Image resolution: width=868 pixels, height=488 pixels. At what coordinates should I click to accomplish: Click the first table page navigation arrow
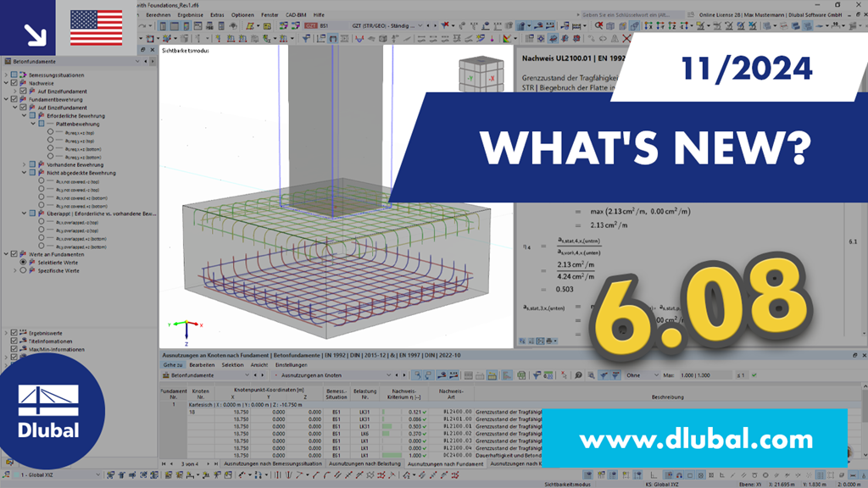tap(164, 463)
